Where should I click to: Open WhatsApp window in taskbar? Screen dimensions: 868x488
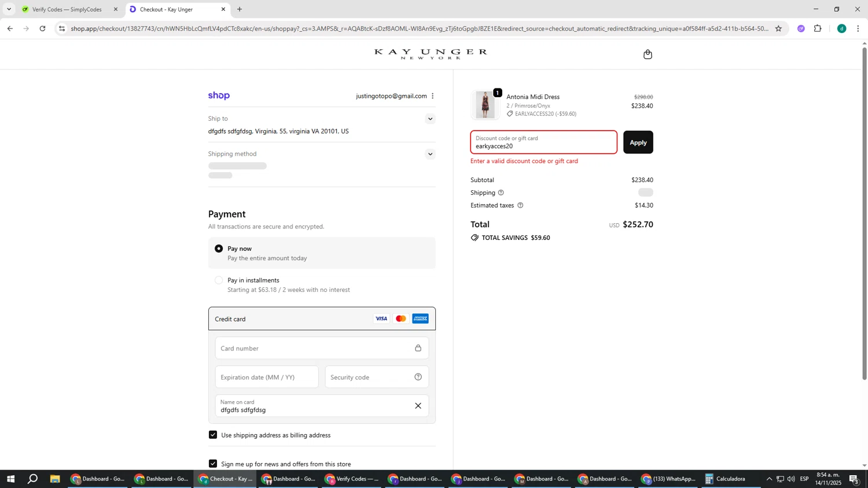pos(668,479)
